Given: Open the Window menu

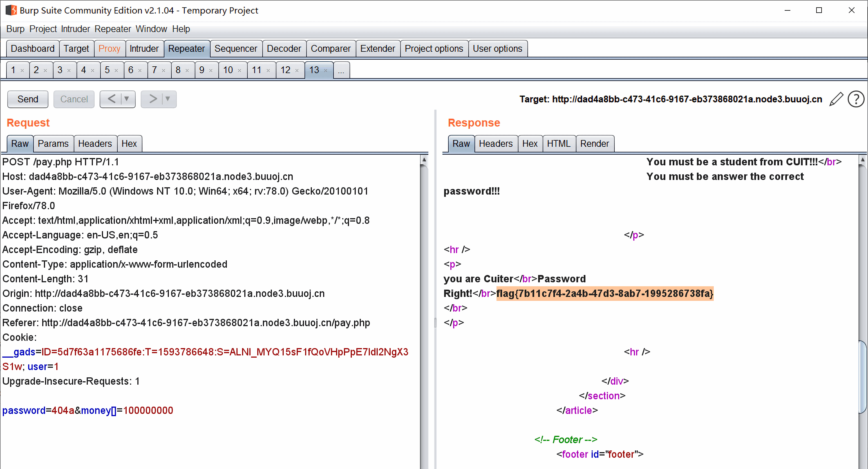Looking at the screenshot, I should [151, 29].
